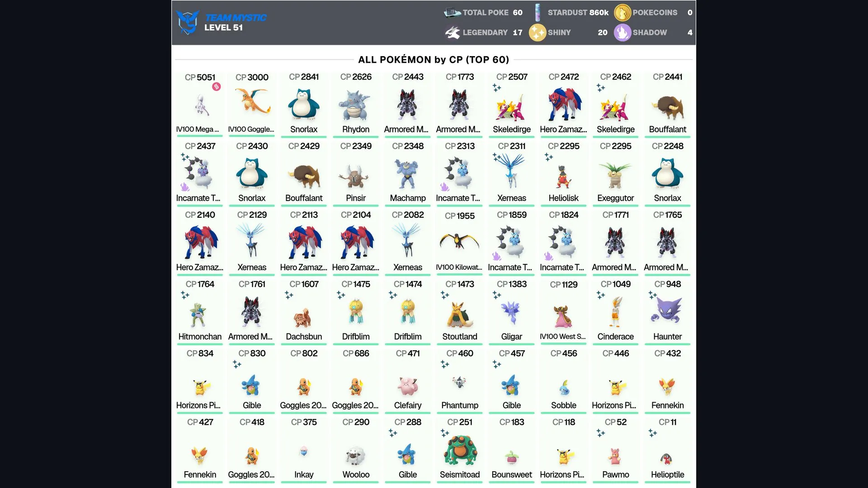Select Bouffalant with CP 2441
Screen dimensions: 868x488
pyautogui.click(x=668, y=105)
